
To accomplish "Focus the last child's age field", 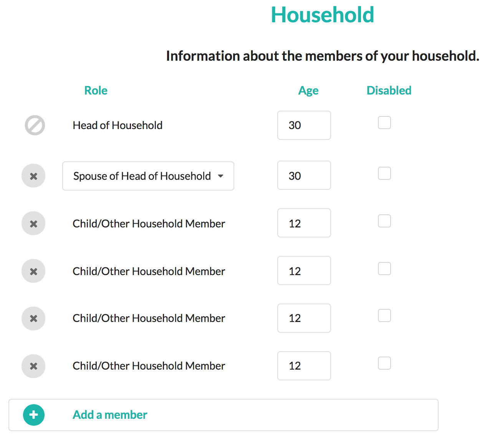I will click(x=304, y=366).
